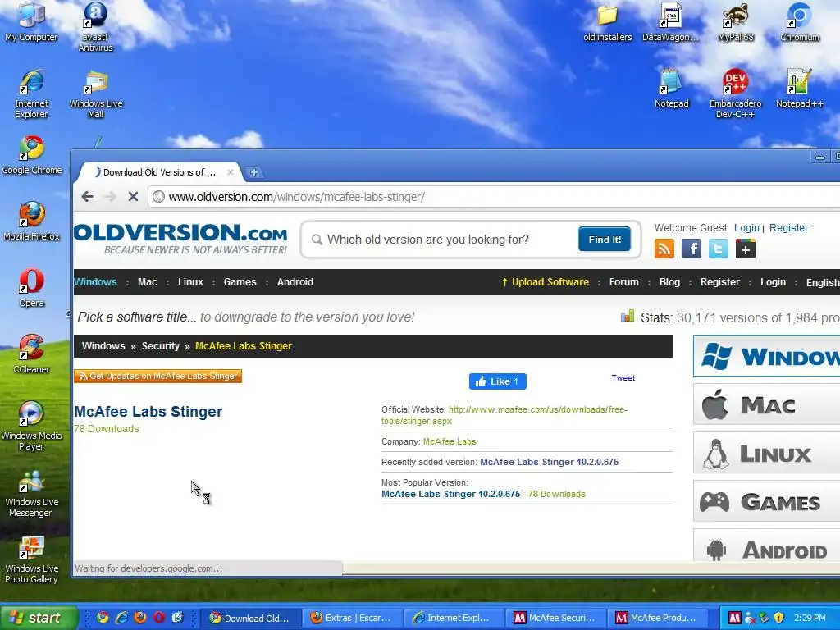Open My Computer desktop icon
The height and width of the screenshot is (630, 840).
pos(31,21)
